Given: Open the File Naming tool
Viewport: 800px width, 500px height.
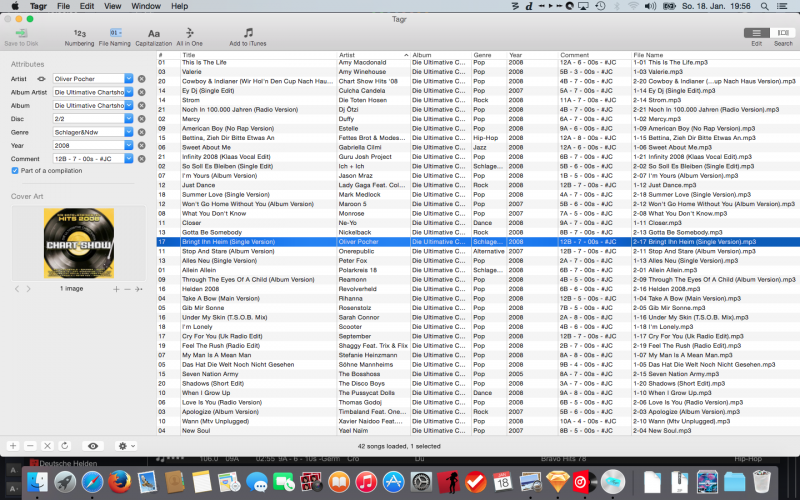Looking at the screenshot, I should point(115,33).
